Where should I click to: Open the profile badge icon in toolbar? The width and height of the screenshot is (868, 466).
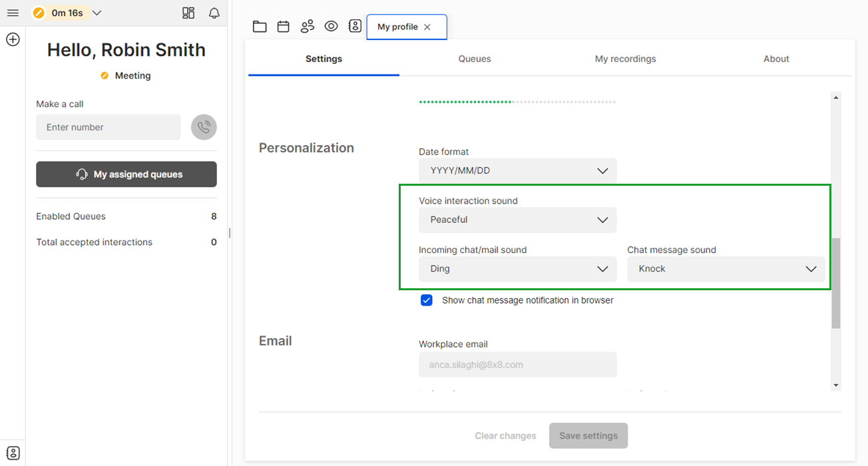pyautogui.click(x=355, y=26)
